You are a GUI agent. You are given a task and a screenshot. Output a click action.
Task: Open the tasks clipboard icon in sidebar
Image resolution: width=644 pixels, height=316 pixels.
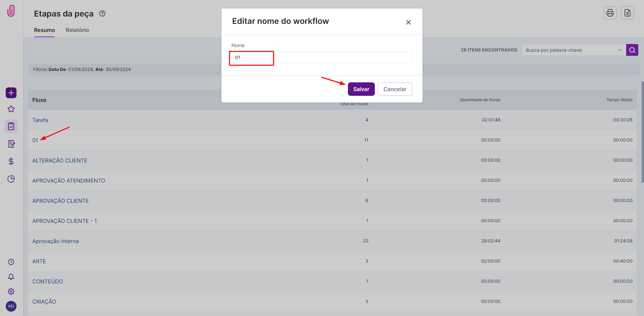click(11, 126)
